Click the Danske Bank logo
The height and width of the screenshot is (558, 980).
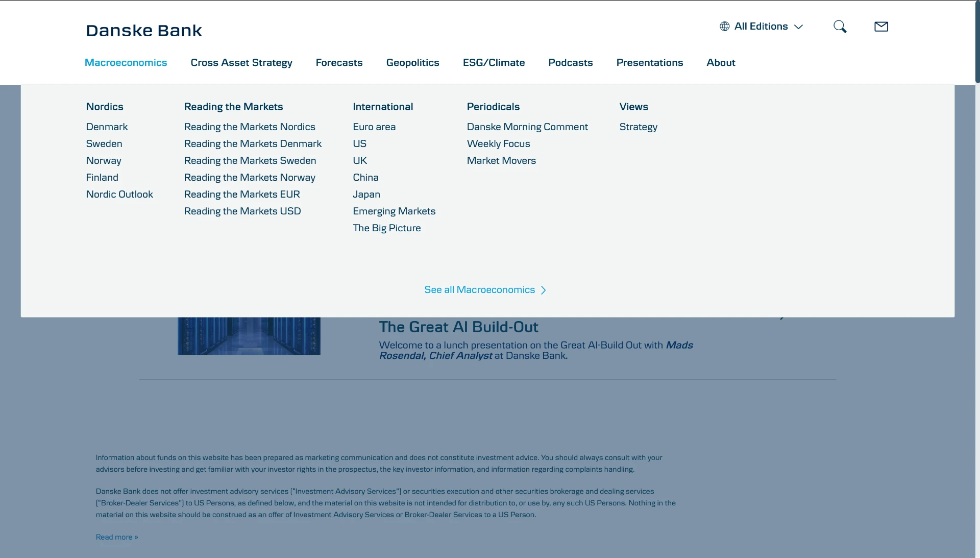144,31
